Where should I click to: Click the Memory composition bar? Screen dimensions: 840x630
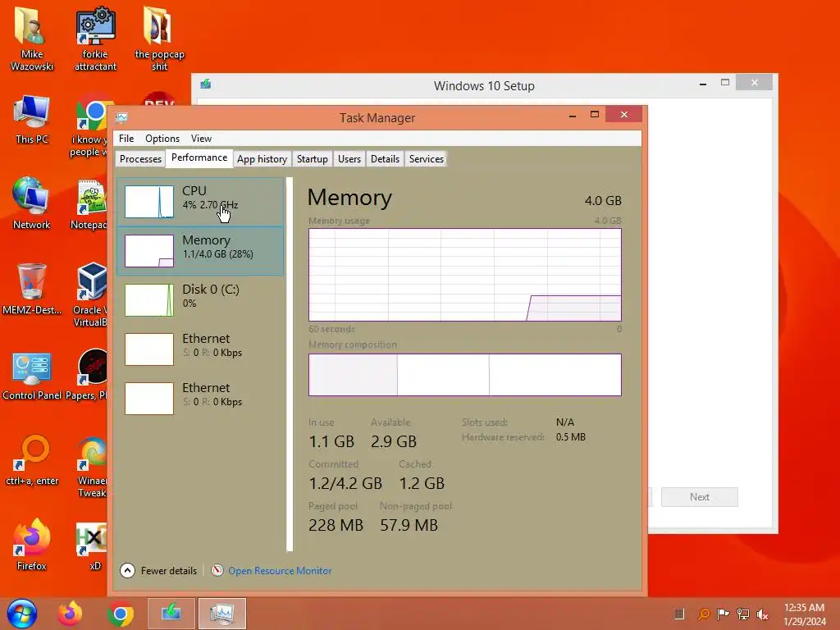(465, 374)
